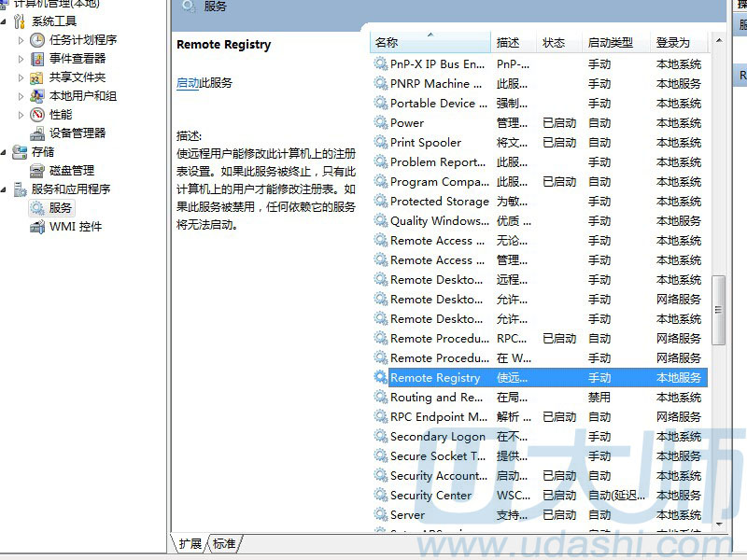Viewport: 747px width, 560px height.
Task: Switch to the 标准 tab
Action: (224, 543)
